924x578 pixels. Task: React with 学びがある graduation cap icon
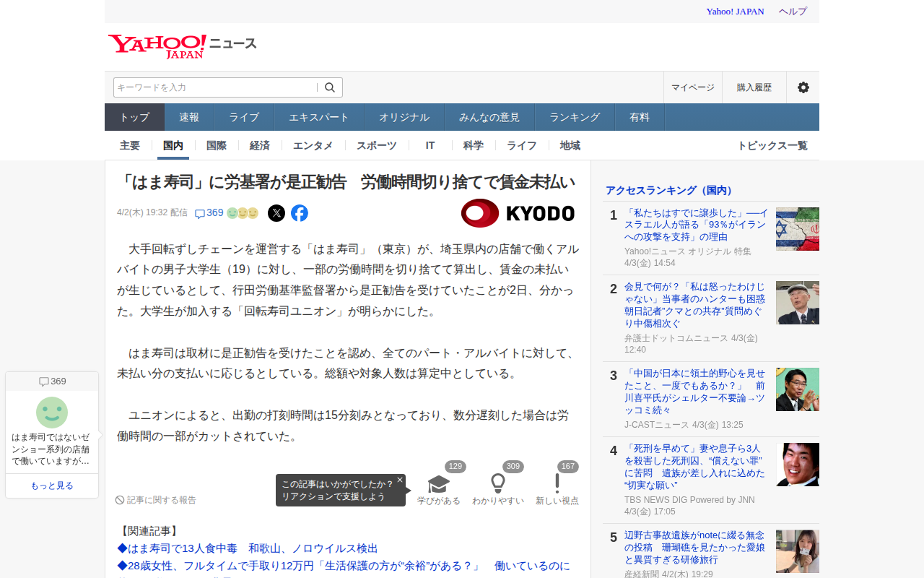(x=439, y=484)
